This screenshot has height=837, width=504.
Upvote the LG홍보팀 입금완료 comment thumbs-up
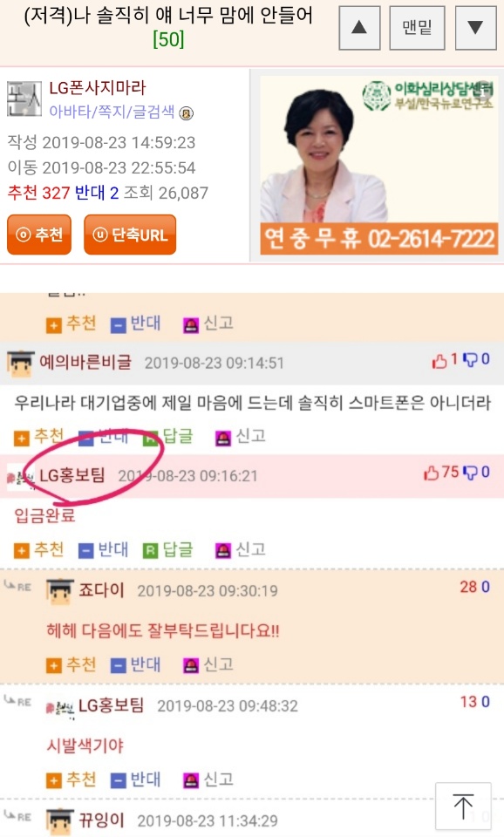click(432, 473)
